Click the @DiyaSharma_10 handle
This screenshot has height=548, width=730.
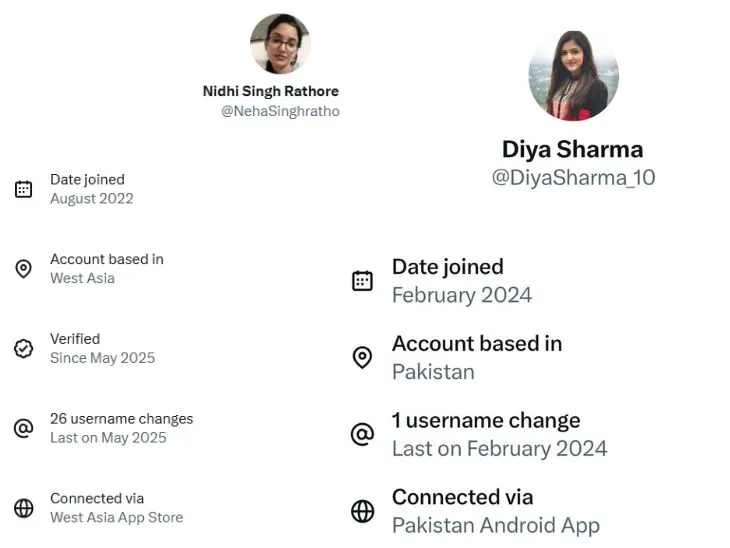(573, 178)
